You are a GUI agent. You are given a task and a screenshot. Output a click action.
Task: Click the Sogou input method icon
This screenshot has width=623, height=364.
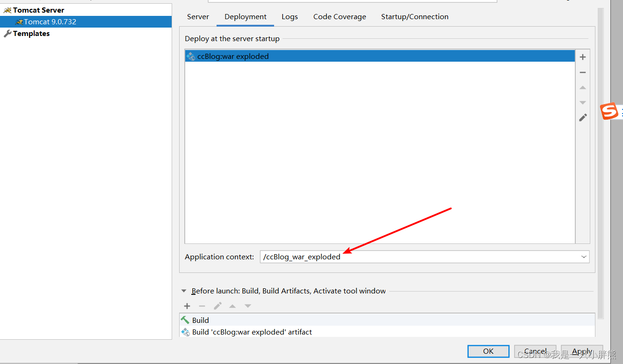609,112
